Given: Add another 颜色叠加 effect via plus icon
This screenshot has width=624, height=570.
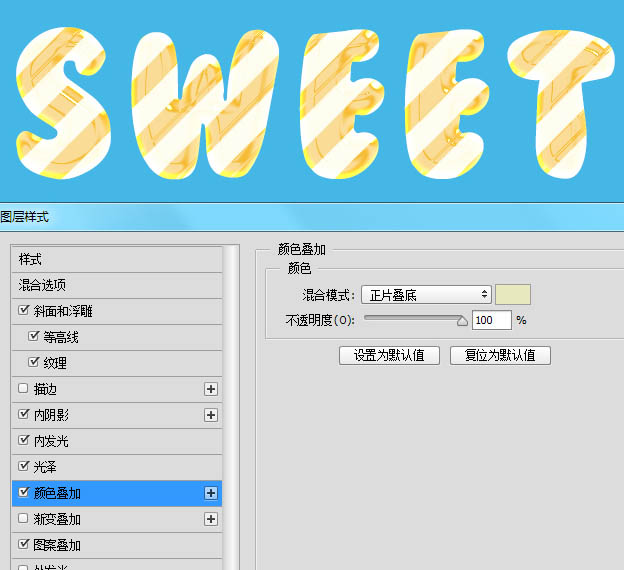Looking at the screenshot, I should [x=211, y=493].
